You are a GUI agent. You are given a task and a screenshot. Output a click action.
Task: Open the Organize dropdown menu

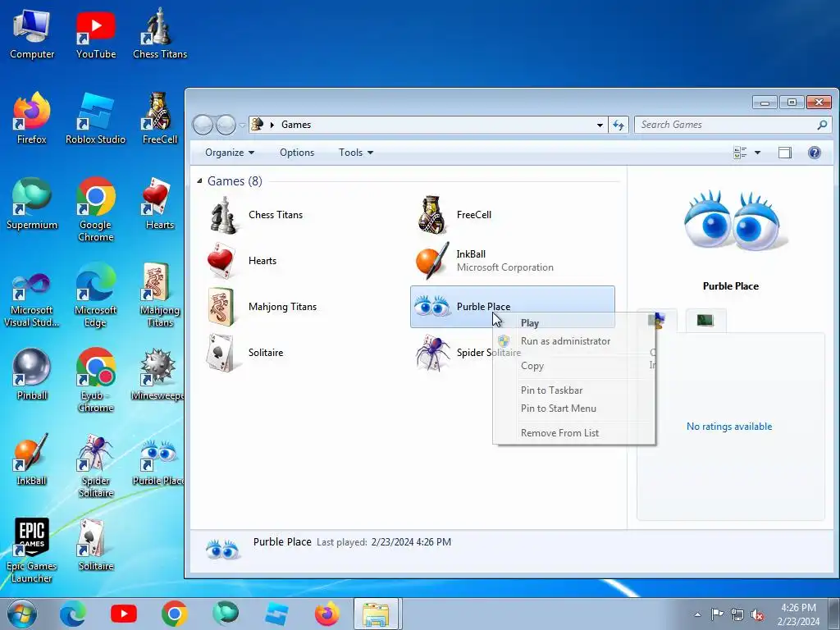point(230,153)
